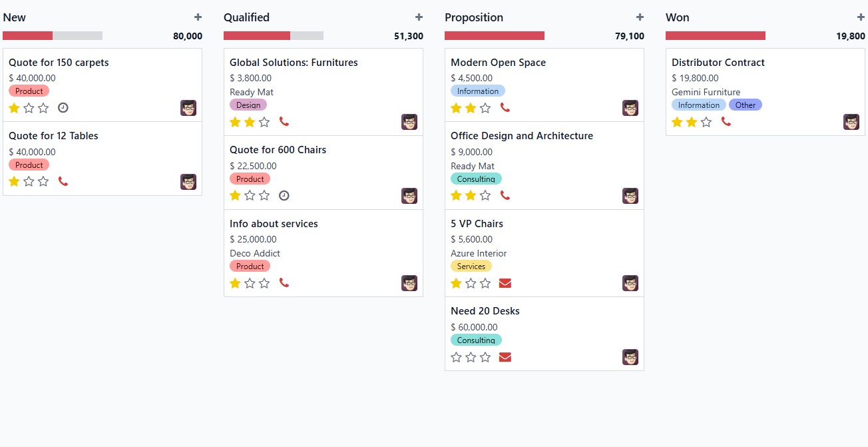Viewport: 868px width, 447px height.
Task: Click the New column progress bar
Action: coord(53,36)
